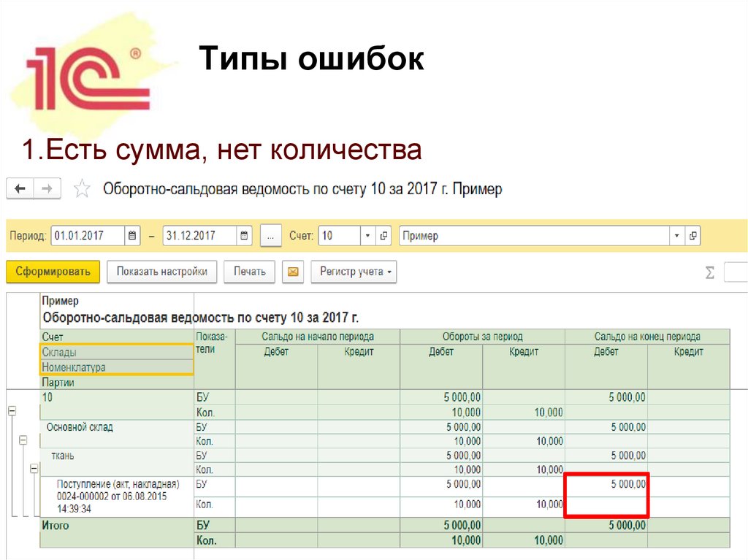This screenshot has height=560, width=748.
Task: Click the envelope icon to email the report
Action: tap(293, 272)
